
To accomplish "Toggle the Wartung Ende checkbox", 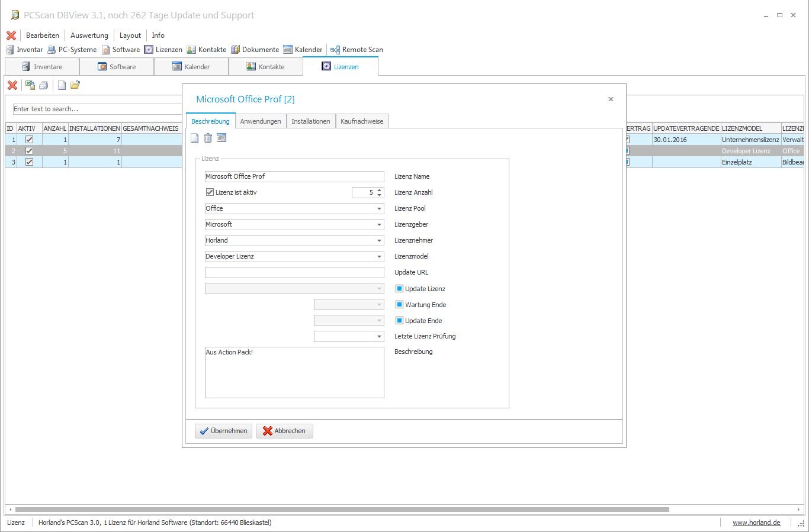I will click(x=399, y=305).
